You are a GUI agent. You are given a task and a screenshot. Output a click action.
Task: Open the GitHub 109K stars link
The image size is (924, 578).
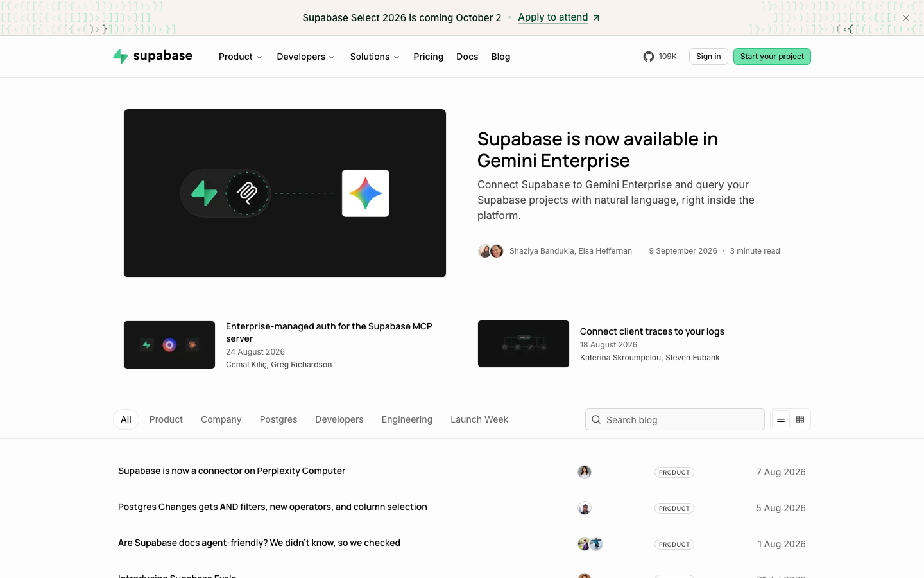tap(660, 57)
